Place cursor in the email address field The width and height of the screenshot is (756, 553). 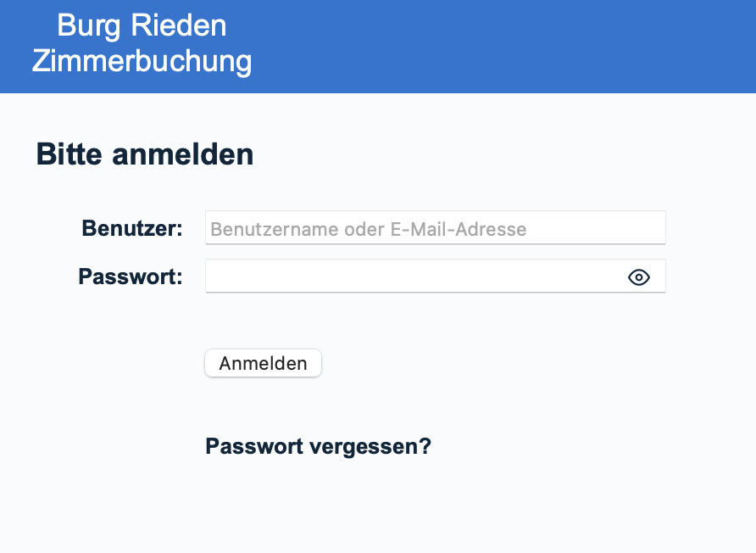coord(435,228)
